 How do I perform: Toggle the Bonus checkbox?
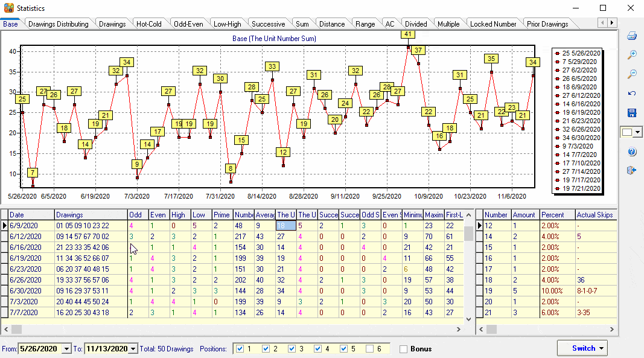point(404,349)
